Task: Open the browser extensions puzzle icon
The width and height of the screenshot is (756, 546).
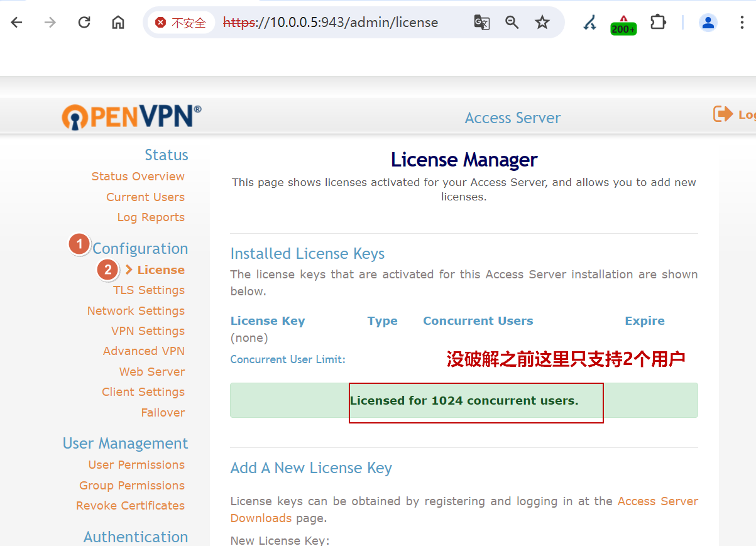Action: point(658,22)
